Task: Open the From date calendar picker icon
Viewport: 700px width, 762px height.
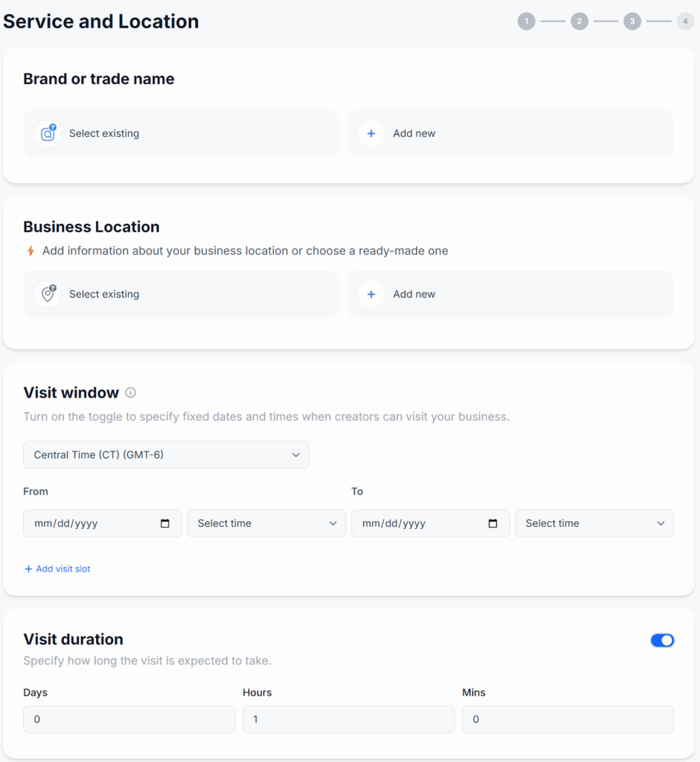Action: (165, 523)
